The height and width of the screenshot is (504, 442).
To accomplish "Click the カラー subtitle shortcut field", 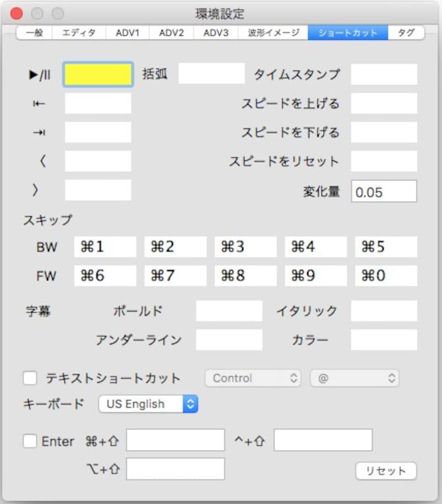I will pyautogui.click(x=385, y=340).
